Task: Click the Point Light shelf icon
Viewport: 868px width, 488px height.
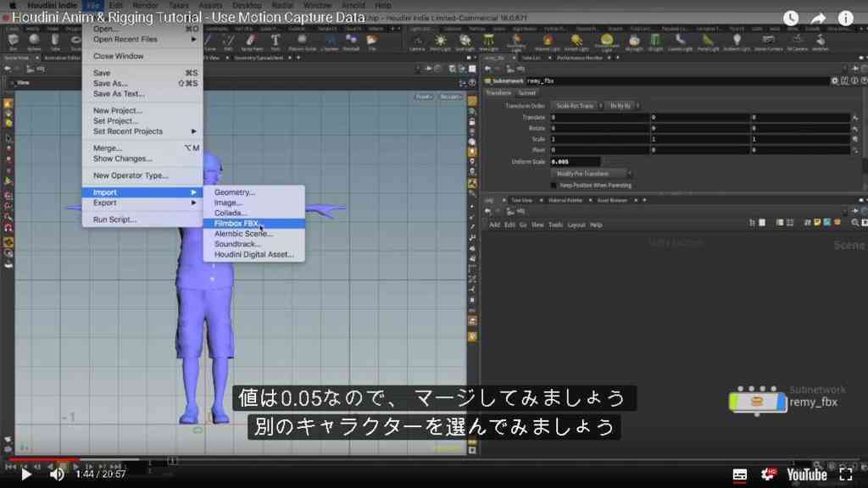Action: 440,42
